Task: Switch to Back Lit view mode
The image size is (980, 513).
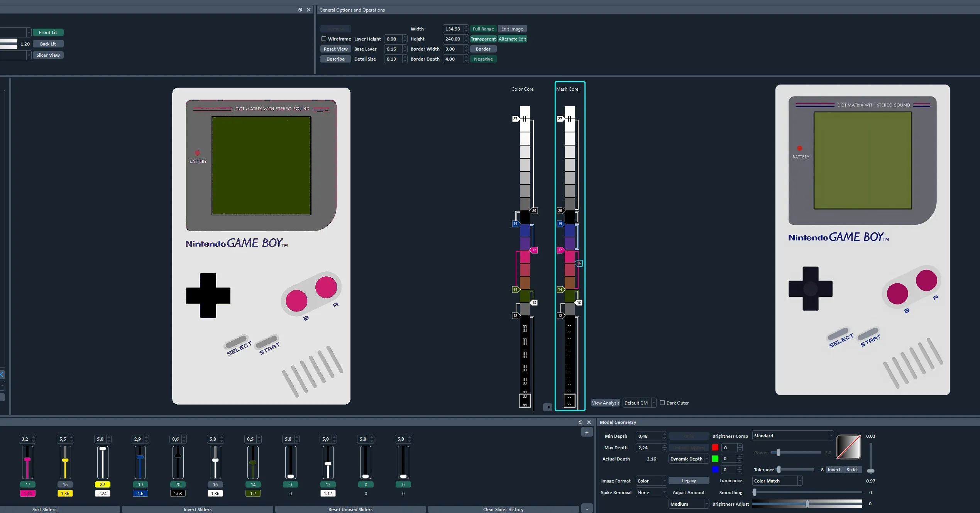Action: point(48,44)
